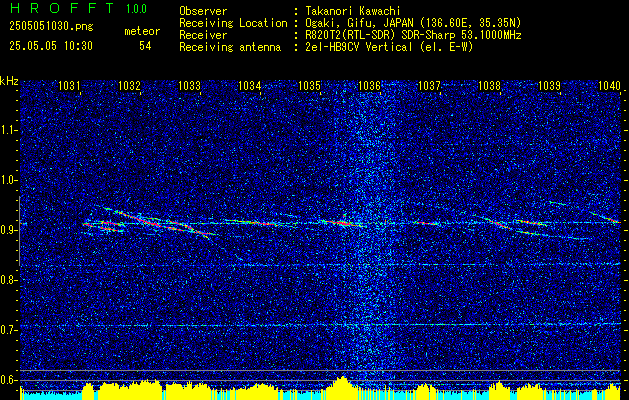Click receiver text R820T2(RTL-SDR) SDR-Sharp 53.1000MHz
This screenshot has height=400, width=629.
tap(414, 35)
